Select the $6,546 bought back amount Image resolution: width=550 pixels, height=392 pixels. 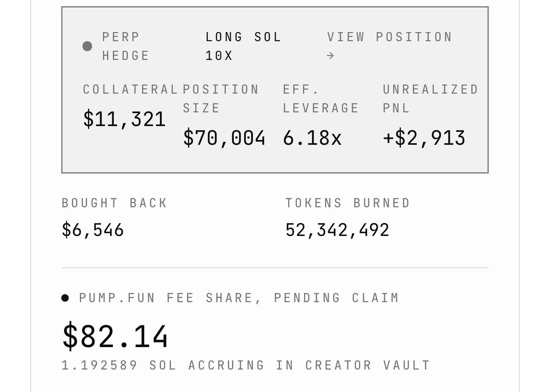93,230
